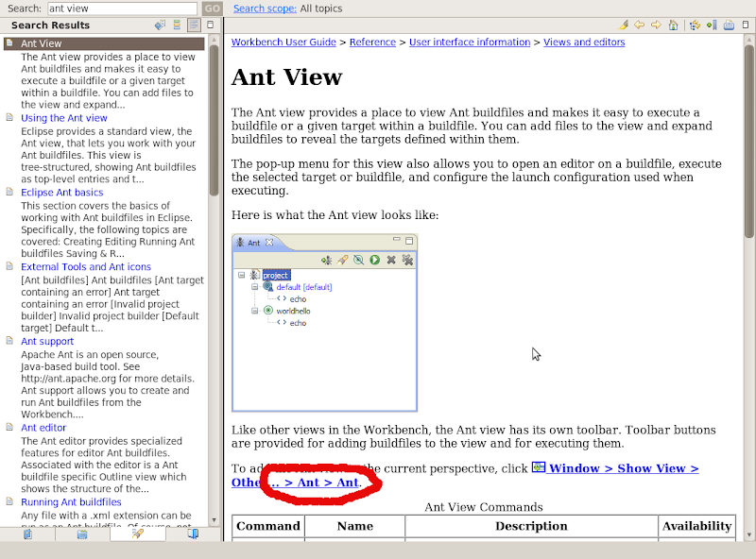Click page icon beside 'External Tools and Ant icons'
Screen dimensions: 756x559
click(x=9, y=266)
